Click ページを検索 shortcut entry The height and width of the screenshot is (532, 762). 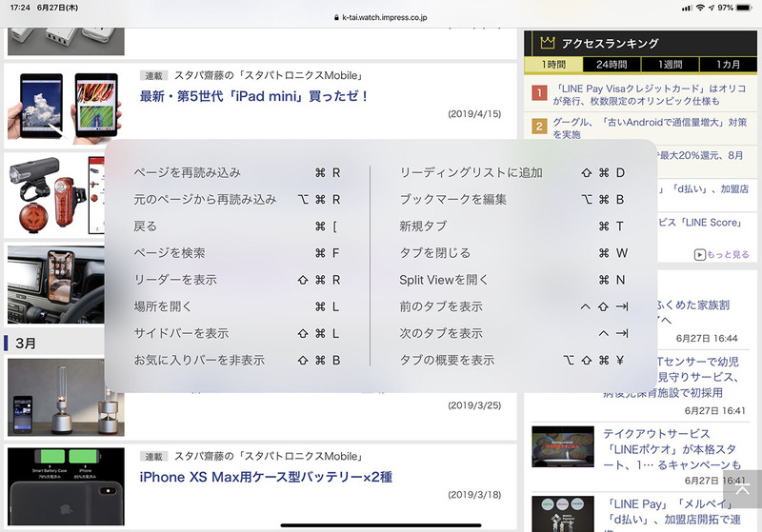click(x=237, y=253)
